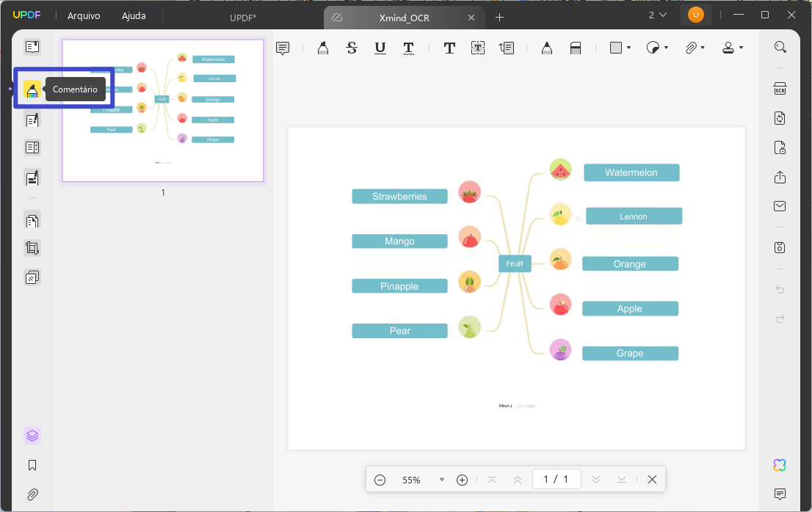Open the comments panel icon at bottom right
The height and width of the screenshot is (512, 812).
click(x=780, y=494)
